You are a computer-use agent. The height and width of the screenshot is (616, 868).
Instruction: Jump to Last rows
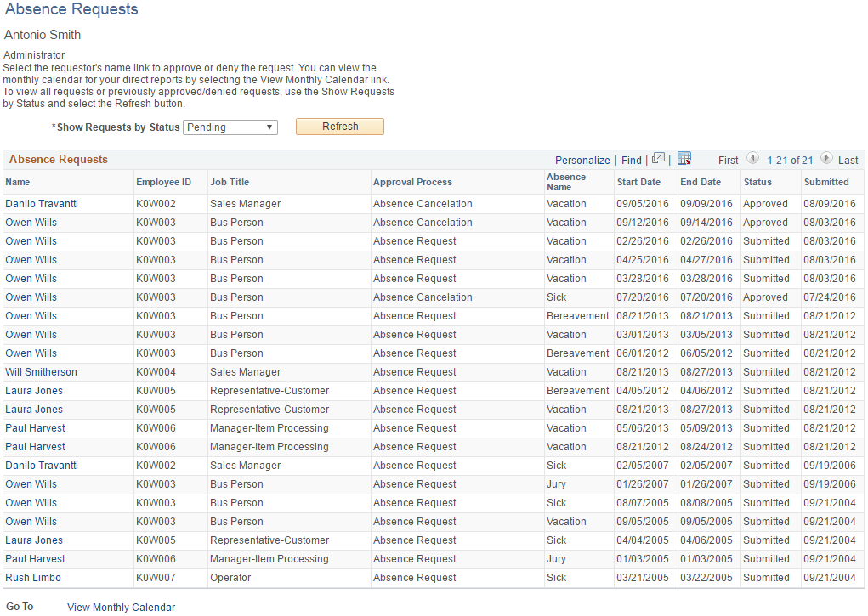pos(848,161)
